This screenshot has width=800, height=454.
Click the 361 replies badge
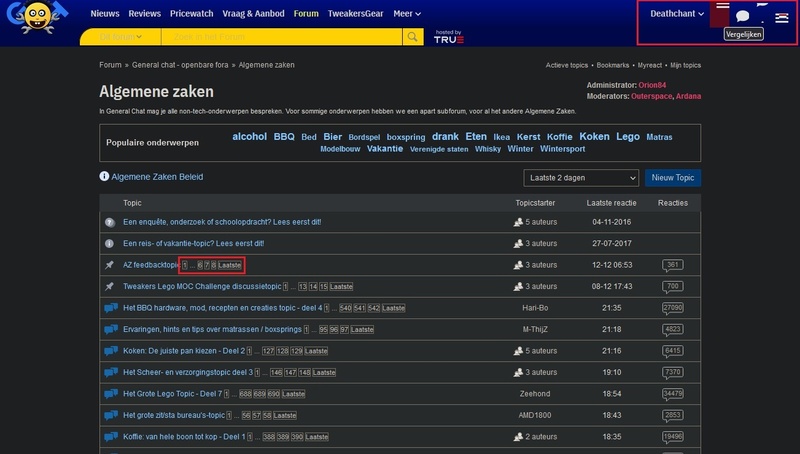click(672, 265)
